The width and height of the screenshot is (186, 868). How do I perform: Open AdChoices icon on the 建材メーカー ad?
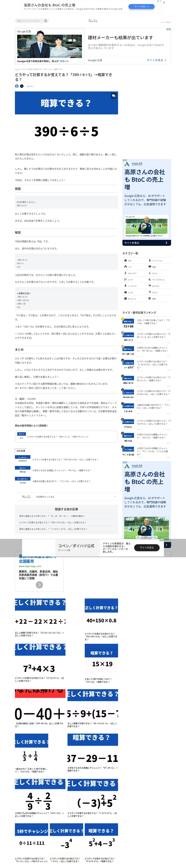167,29
